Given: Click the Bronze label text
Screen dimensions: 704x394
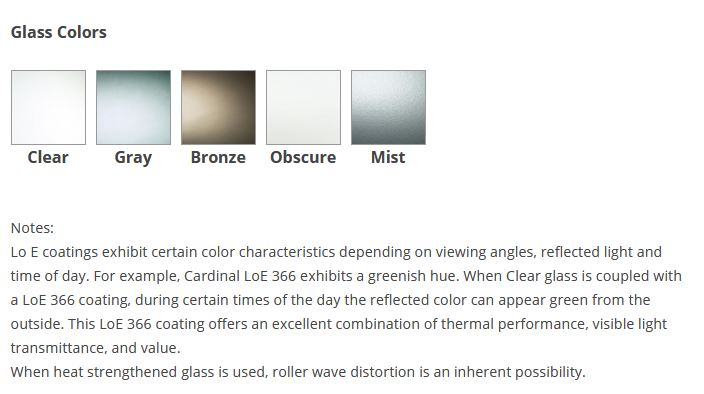Looking at the screenshot, I should (218, 158).
